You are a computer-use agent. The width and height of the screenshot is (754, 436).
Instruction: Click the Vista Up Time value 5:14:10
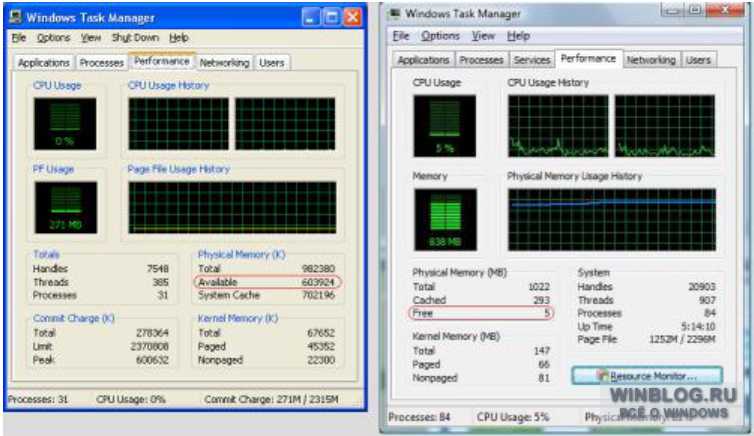(698, 326)
